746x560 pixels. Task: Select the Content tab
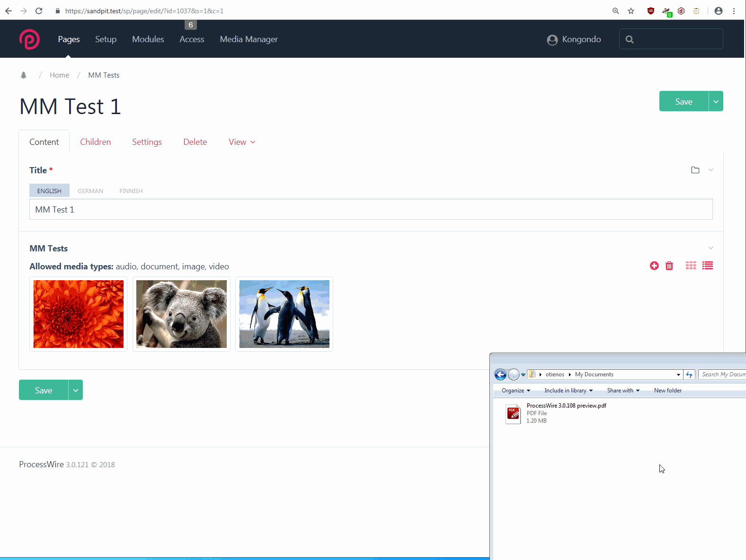44,142
